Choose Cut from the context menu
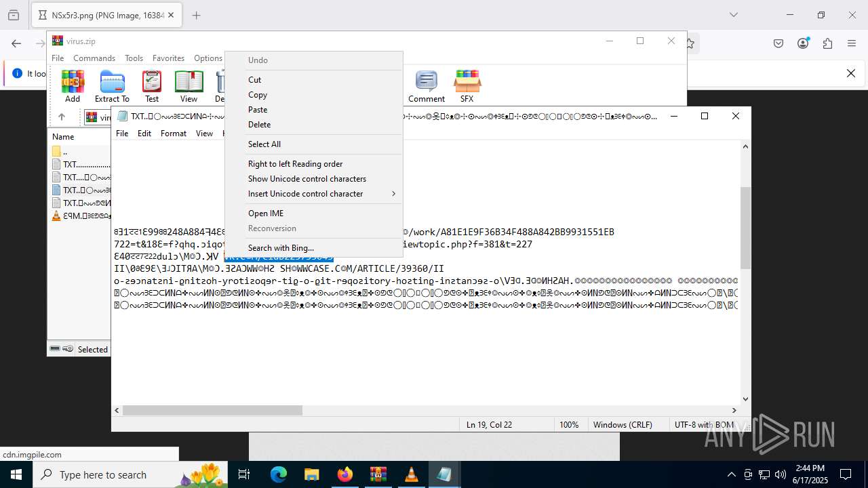 tap(314, 80)
